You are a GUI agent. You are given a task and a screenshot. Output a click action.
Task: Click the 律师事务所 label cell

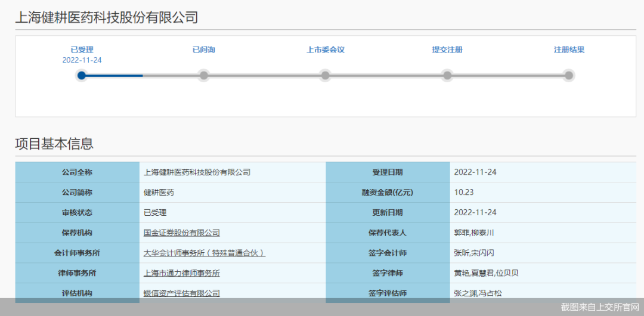(x=77, y=273)
